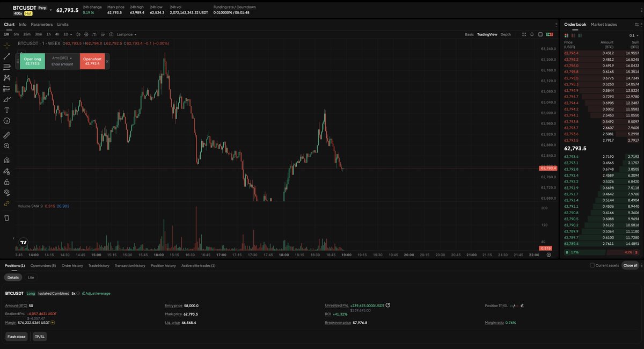
Task: Click the Close all button
Action: (x=630, y=265)
